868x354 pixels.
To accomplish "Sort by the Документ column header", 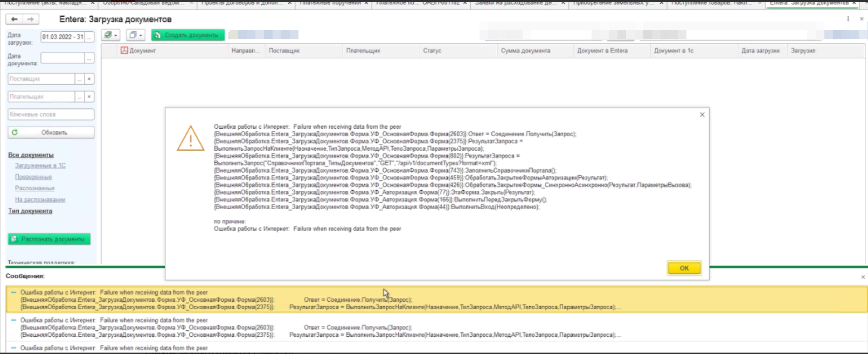I will pos(172,51).
